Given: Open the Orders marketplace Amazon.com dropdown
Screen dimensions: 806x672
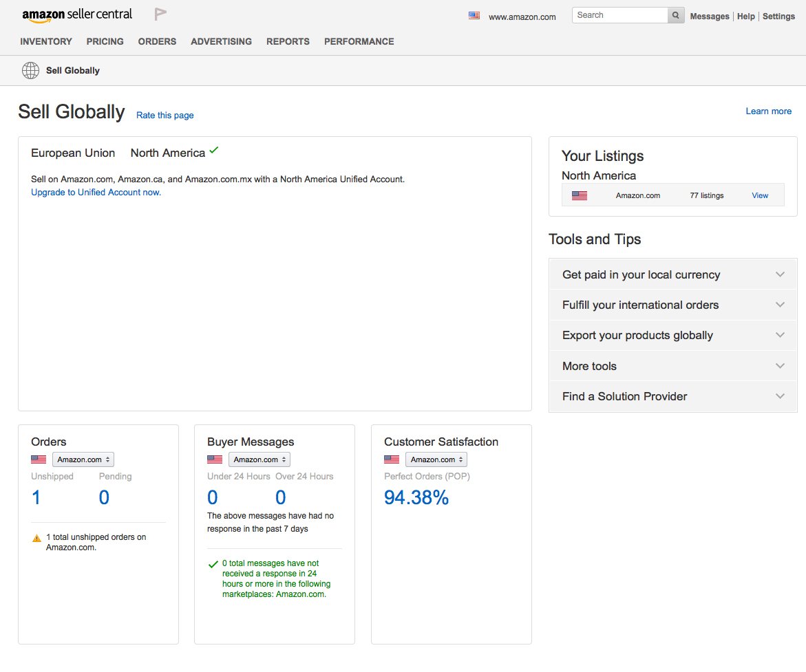Looking at the screenshot, I should click(83, 459).
